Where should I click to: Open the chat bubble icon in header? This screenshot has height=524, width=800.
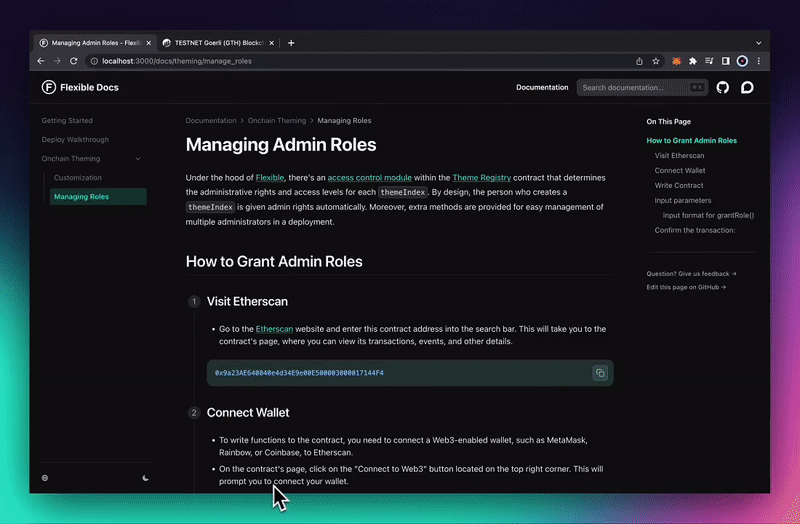tap(747, 87)
